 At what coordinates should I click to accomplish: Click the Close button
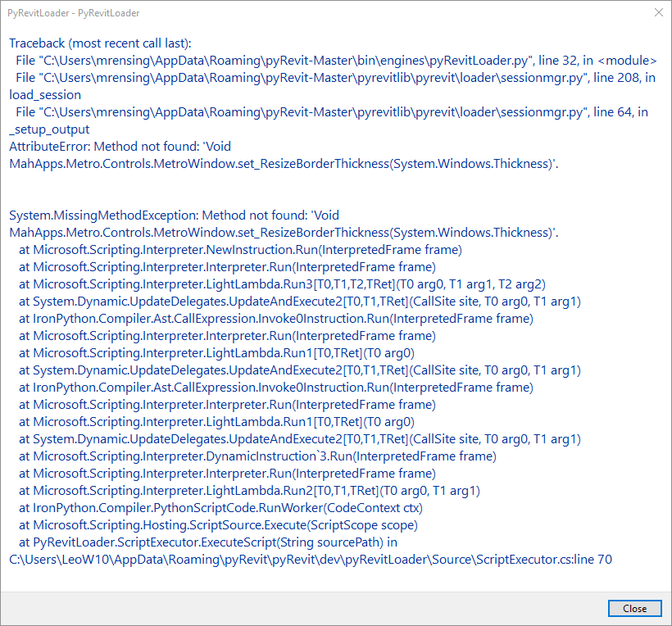pos(635,609)
